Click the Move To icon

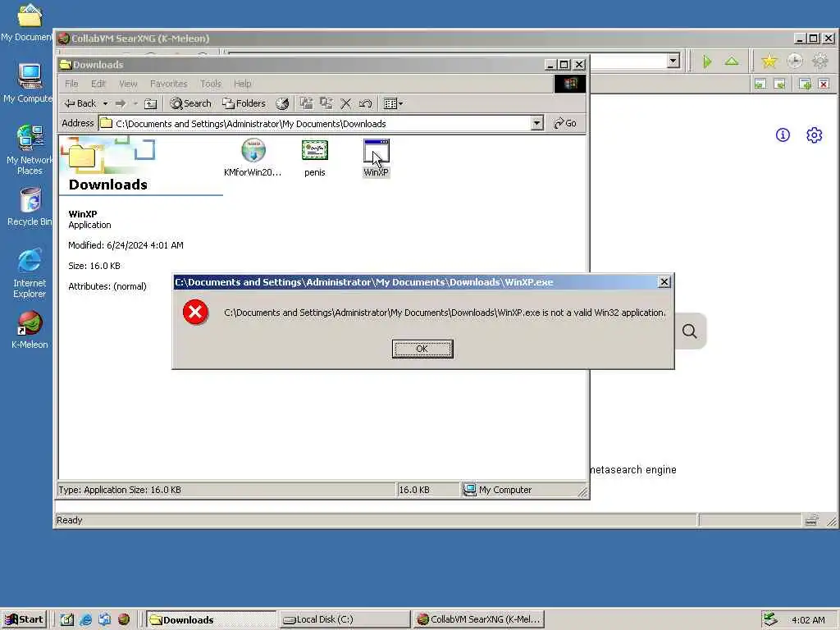point(306,103)
